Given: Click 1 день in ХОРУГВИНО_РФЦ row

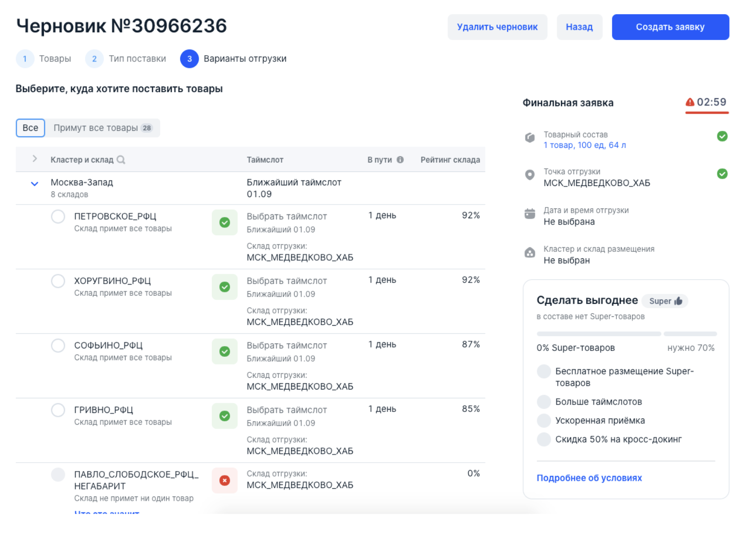Looking at the screenshot, I should 382,280.
